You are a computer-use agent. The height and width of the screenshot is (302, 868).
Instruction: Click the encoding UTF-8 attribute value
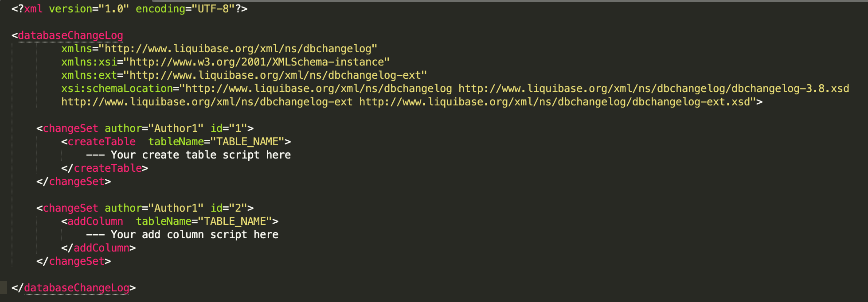(x=210, y=9)
